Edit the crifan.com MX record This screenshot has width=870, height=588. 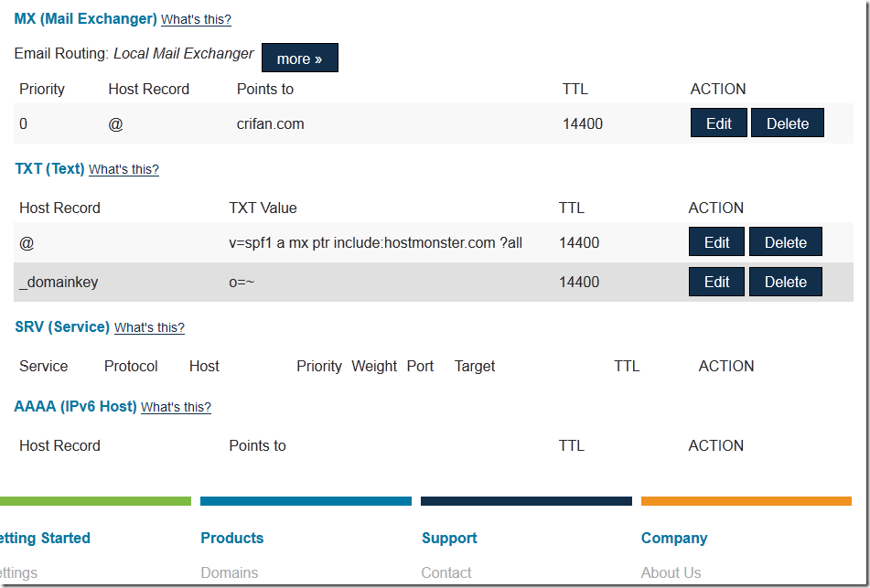pyautogui.click(x=718, y=123)
